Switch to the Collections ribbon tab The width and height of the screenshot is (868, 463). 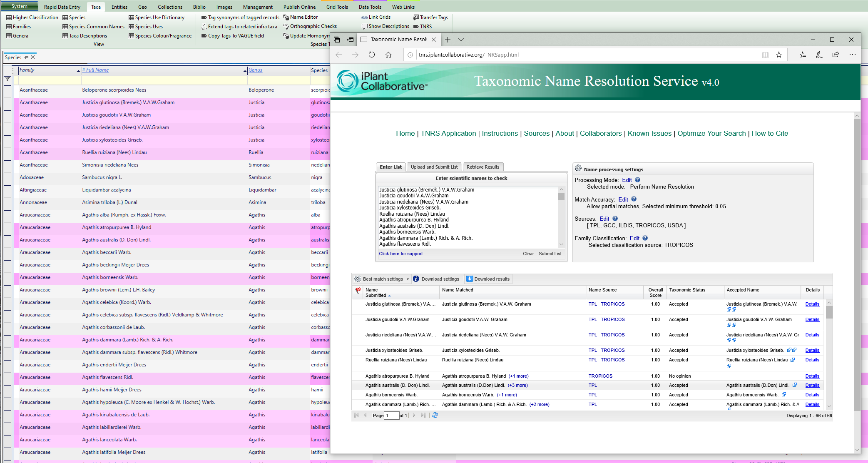click(170, 7)
